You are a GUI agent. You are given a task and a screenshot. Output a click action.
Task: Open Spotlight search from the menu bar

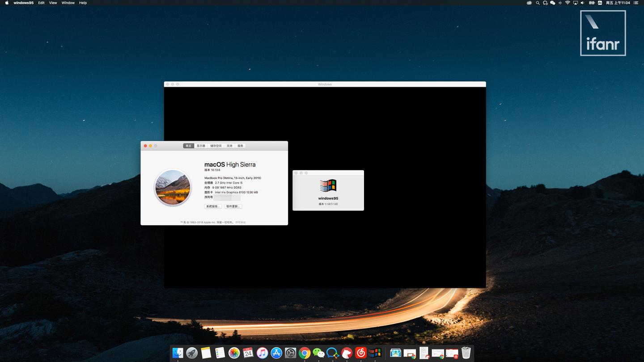coord(537,3)
